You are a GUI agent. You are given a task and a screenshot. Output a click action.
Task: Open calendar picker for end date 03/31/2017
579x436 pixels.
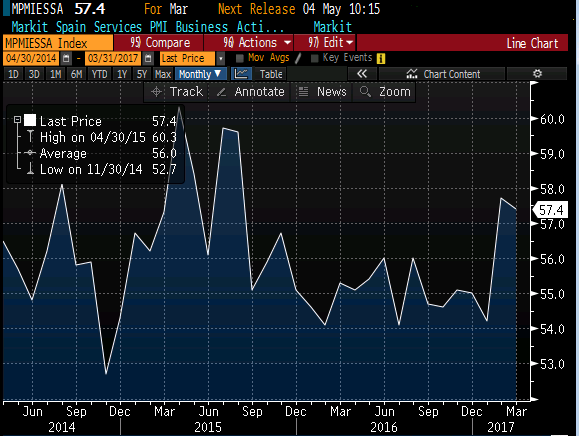[x=148, y=58]
